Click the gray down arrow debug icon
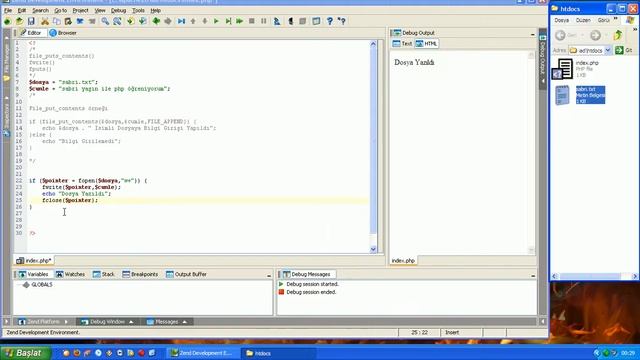Screen dimensions: 640x360 [205, 21]
